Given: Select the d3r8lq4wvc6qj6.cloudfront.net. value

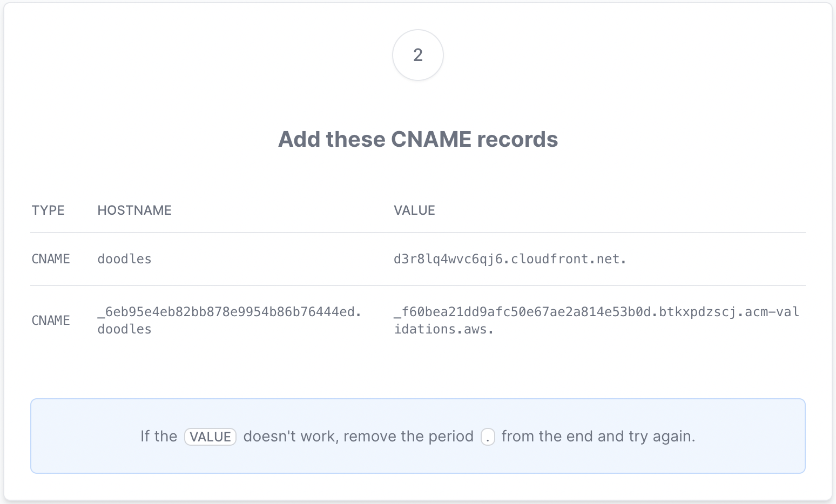Looking at the screenshot, I should pyautogui.click(x=510, y=259).
